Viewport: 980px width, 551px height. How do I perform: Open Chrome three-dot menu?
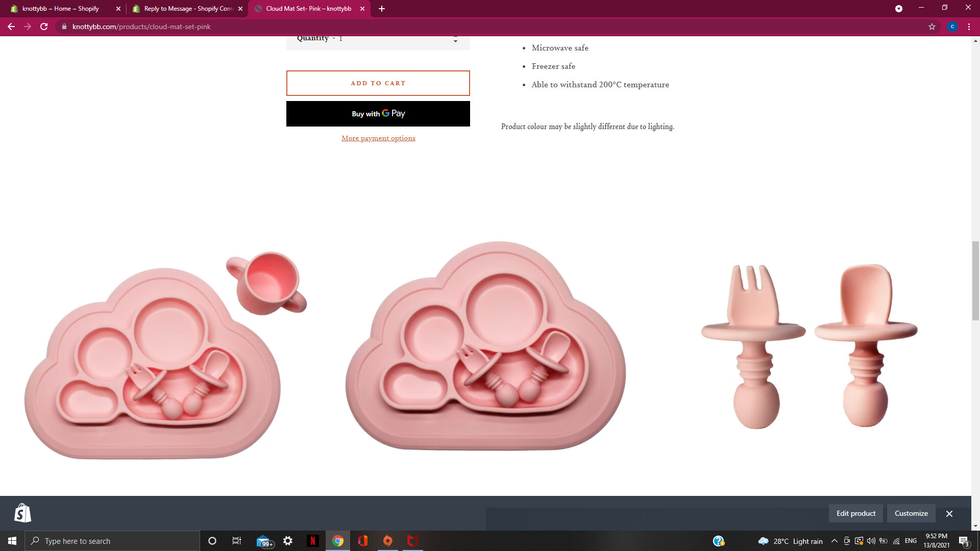click(x=969, y=27)
